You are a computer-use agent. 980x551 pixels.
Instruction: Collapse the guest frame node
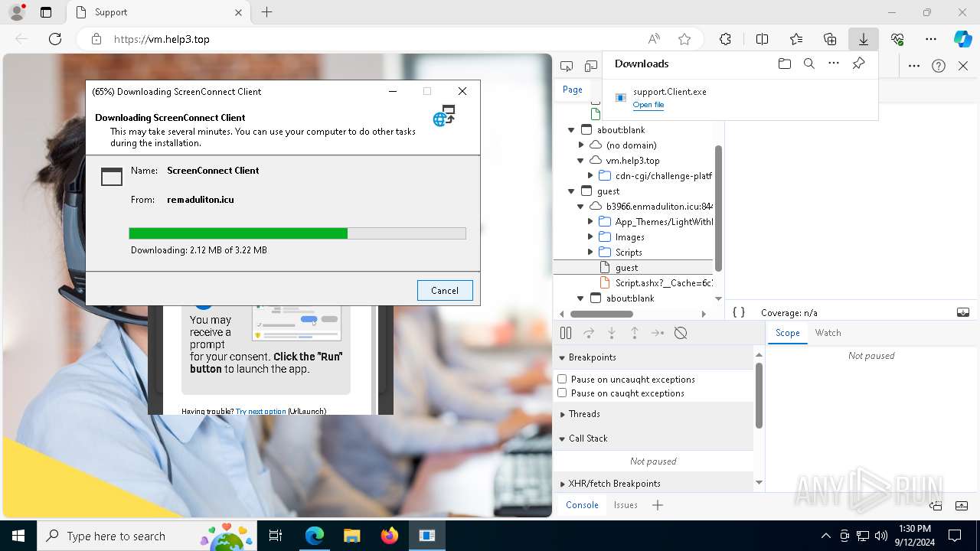571,191
